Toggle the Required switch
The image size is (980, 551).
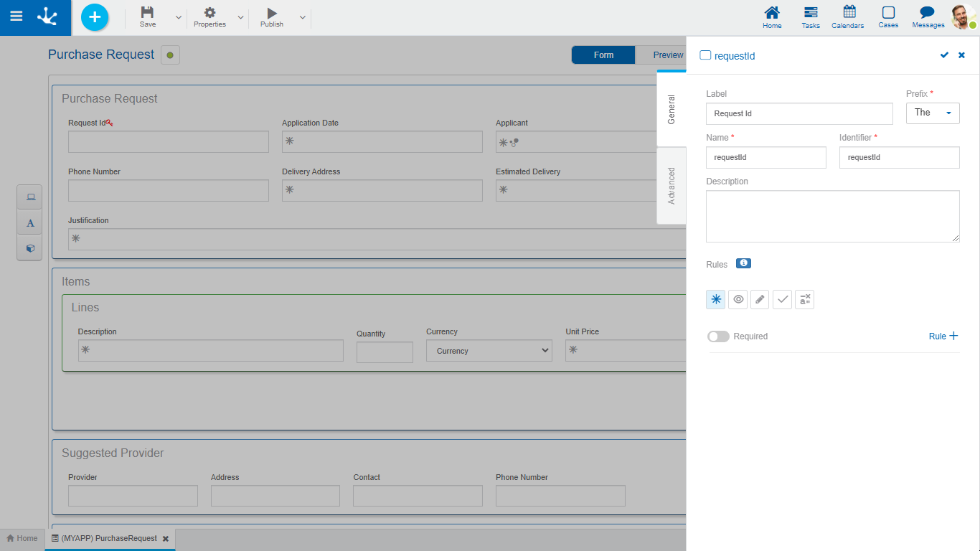tap(718, 336)
